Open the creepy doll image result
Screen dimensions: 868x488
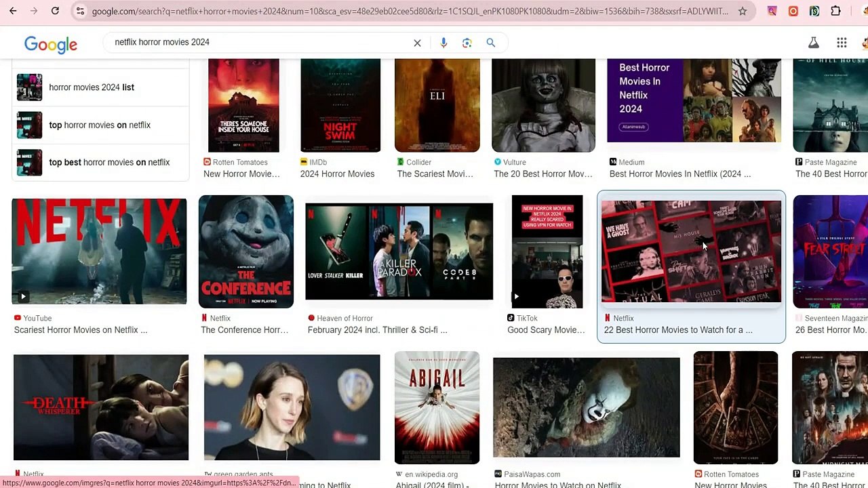[x=543, y=105]
